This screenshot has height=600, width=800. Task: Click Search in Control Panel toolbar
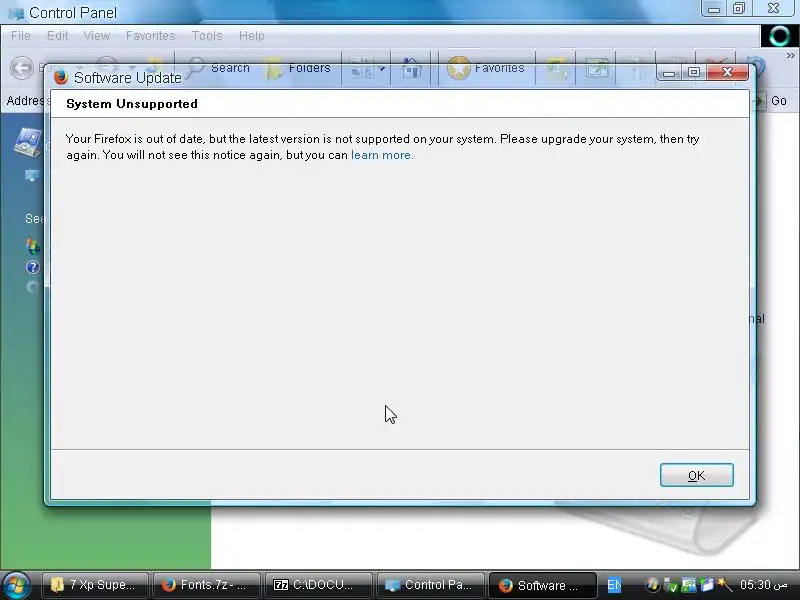[x=218, y=68]
